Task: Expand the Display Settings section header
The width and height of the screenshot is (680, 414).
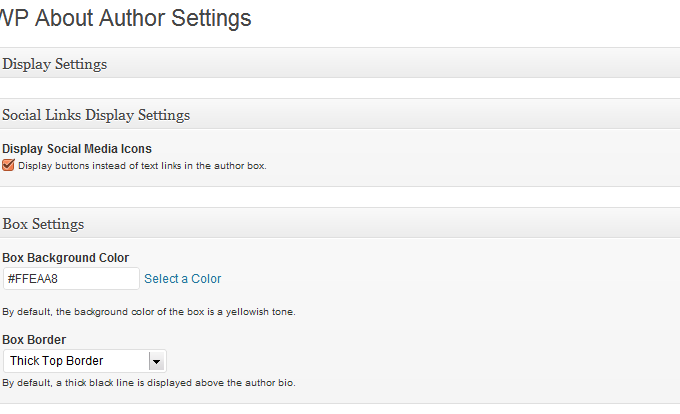Action: (55, 64)
